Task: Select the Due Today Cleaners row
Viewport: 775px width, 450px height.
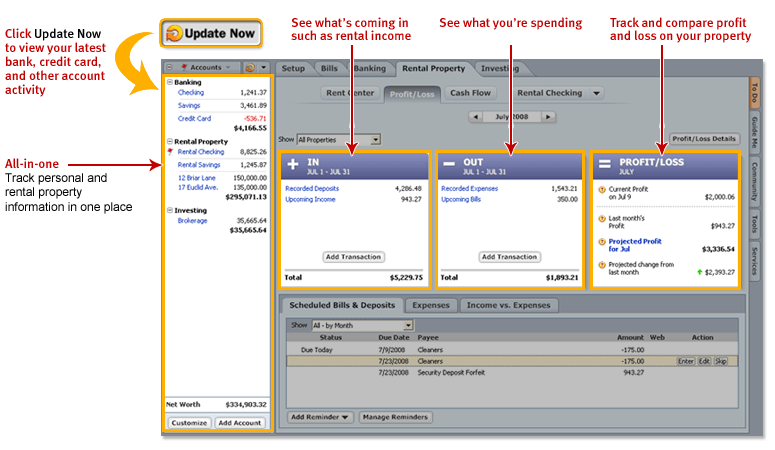Action: (x=512, y=350)
